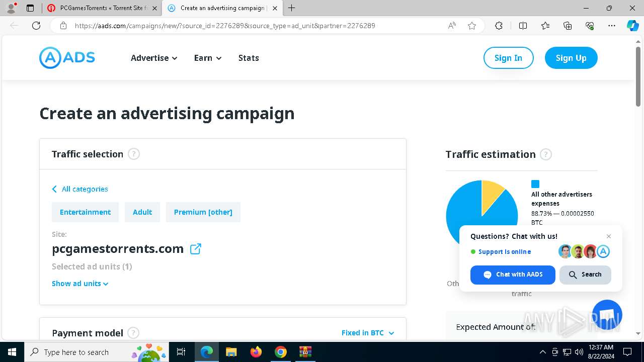Expand the Advertise menu
This screenshot has width=644, height=362.
[154, 58]
